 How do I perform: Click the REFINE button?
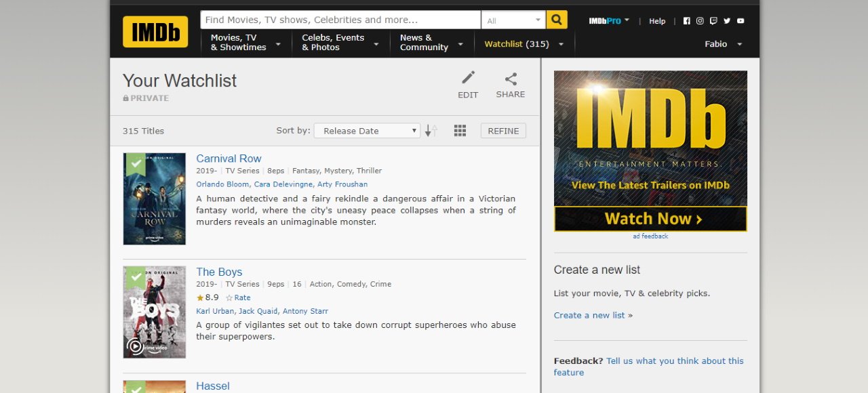[503, 131]
